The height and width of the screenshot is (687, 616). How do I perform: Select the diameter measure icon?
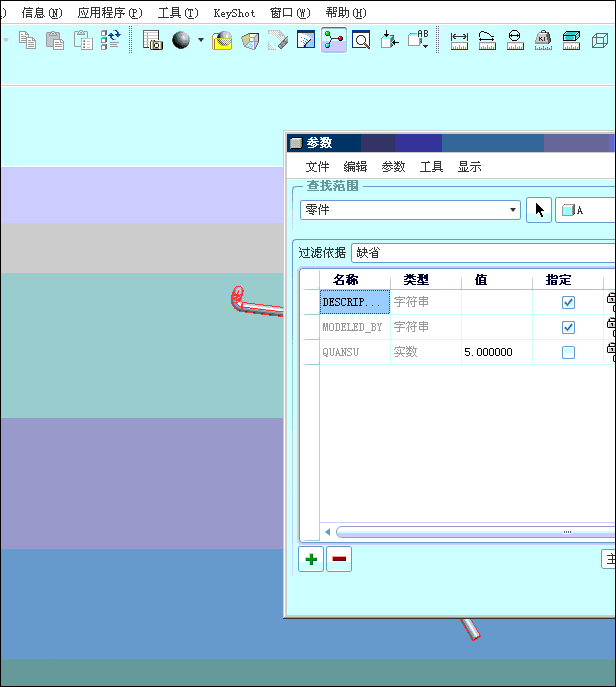pos(515,40)
